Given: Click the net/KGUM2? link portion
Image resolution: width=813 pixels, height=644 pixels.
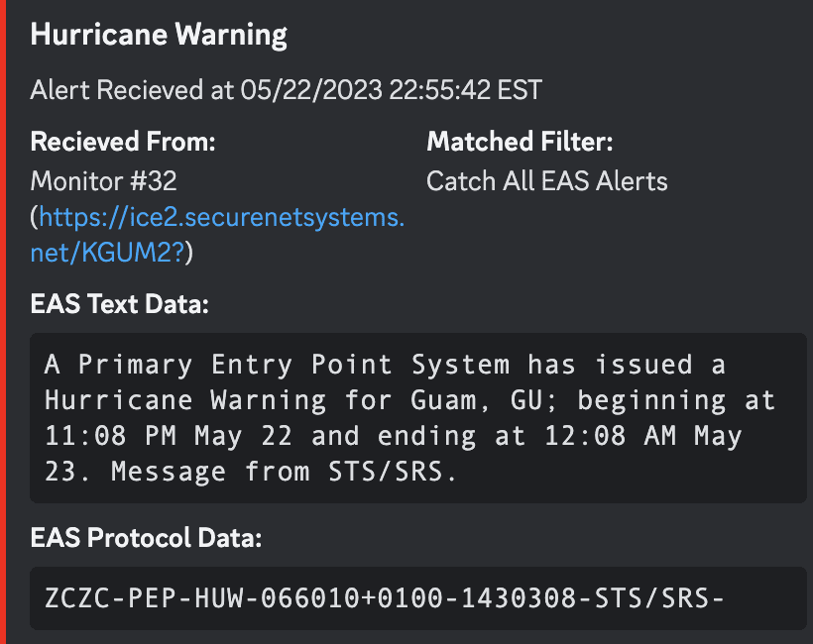Looking at the screenshot, I should pos(107,253).
